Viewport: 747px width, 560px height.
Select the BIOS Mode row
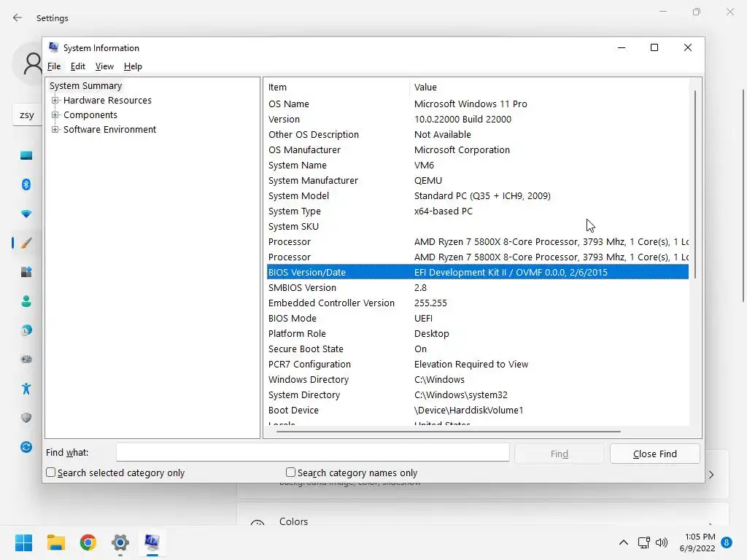tap(478, 318)
